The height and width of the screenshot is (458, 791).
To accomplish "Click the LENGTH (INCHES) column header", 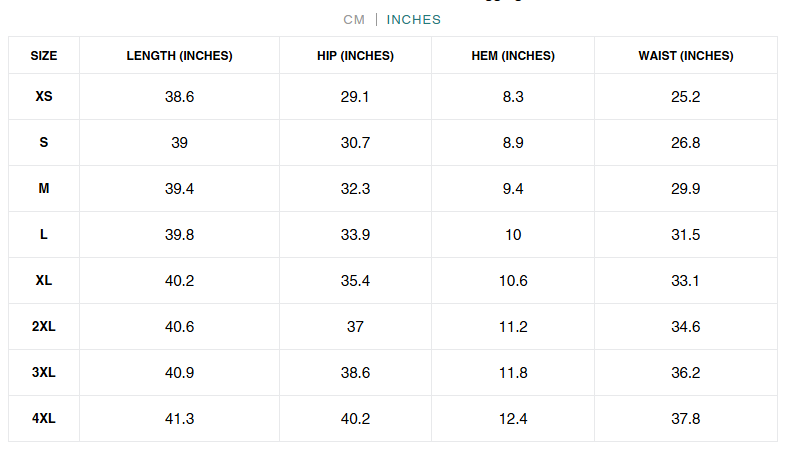I will [x=179, y=56].
